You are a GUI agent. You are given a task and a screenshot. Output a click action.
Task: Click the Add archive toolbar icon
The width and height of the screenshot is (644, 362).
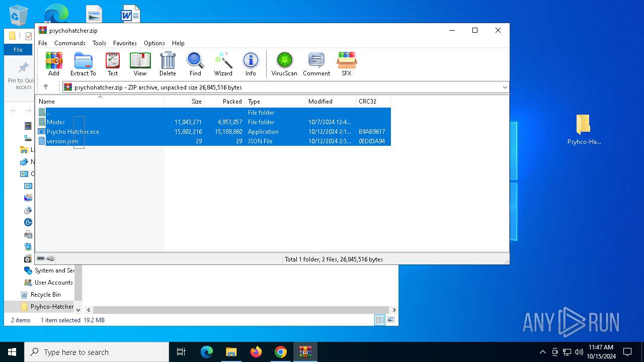pos(54,64)
